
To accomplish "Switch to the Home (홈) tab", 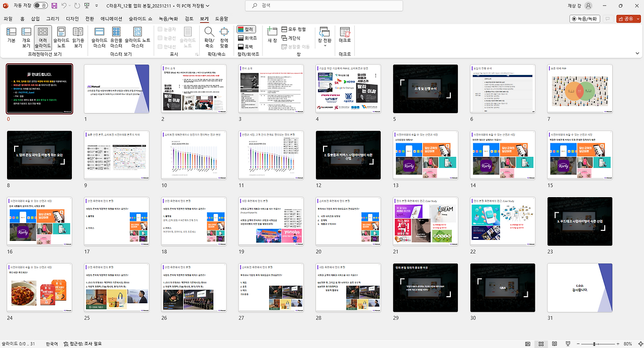I will click(22, 19).
